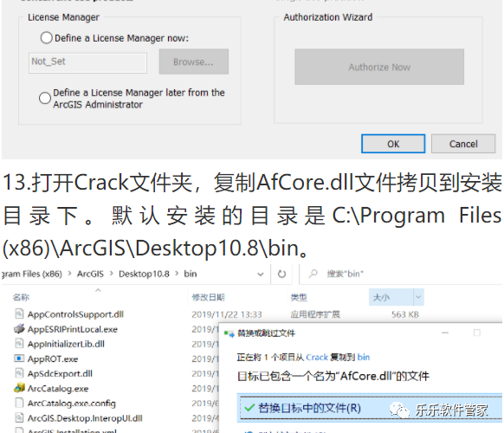Click AppControlsSupport.dll file icon
Screen dimensions: 504x433
[19, 313]
